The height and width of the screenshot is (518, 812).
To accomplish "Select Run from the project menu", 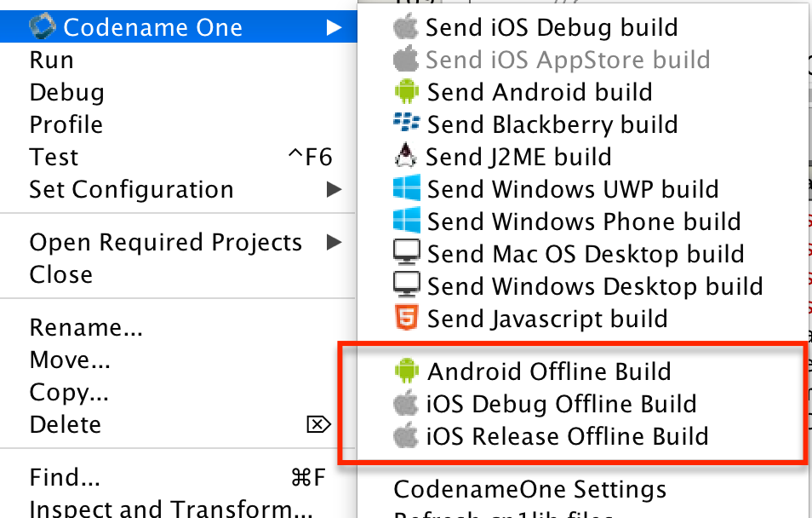I will (x=52, y=60).
